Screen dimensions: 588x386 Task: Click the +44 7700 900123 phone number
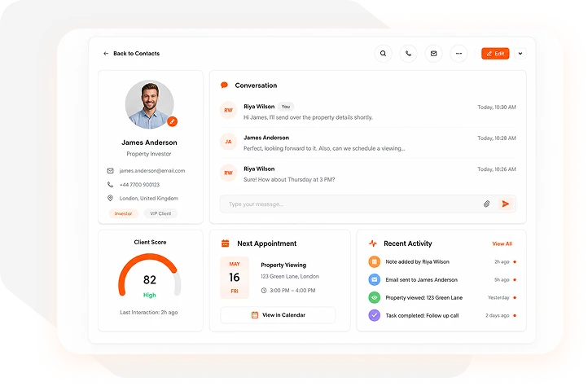pyautogui.click(x=139, y=185)
